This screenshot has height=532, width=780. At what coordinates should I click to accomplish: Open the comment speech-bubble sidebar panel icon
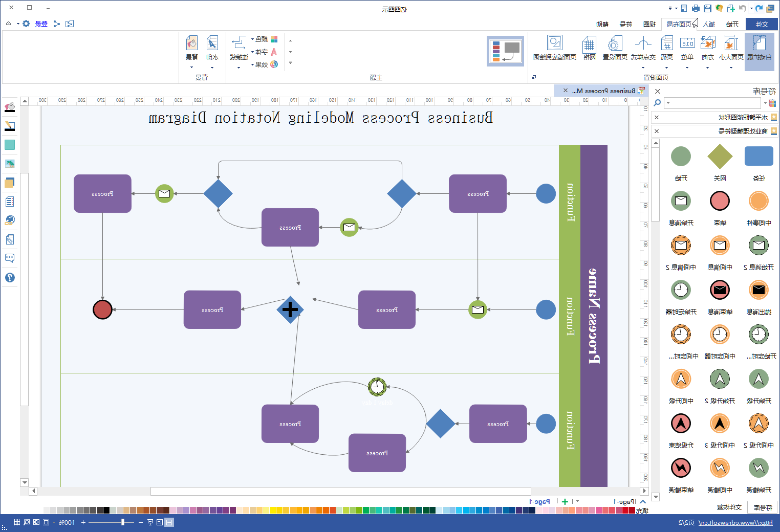tap(10, 258)
